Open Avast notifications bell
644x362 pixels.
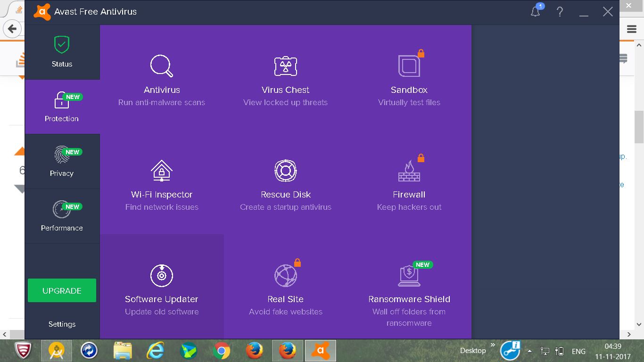tap(536, 11)
